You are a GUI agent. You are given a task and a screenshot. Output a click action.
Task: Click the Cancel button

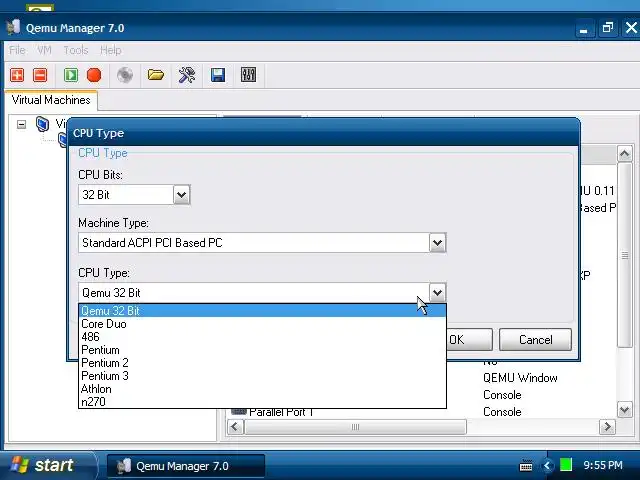tap(536, 340)
